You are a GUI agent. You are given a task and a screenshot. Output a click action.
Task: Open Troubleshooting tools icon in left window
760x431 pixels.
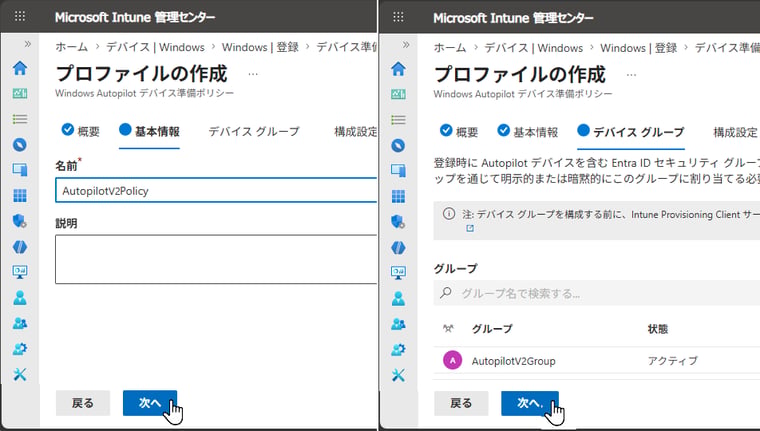click(x=20, y=374)
